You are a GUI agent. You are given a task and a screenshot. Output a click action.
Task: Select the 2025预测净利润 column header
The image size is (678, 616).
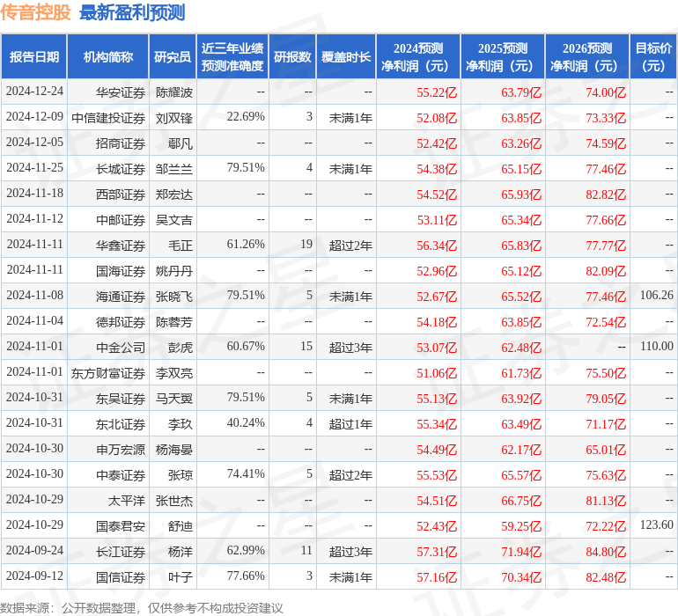pos(503,56)
